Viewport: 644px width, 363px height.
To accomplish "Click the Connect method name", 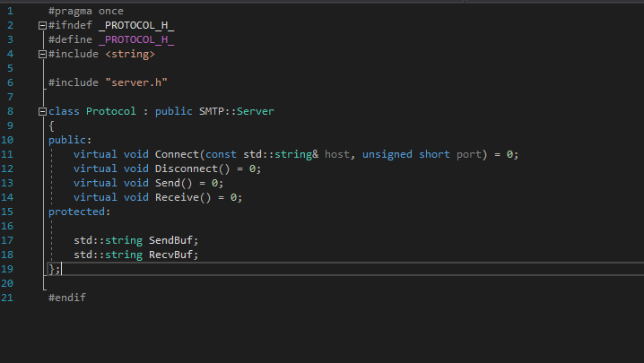I will tap(177, 154).
